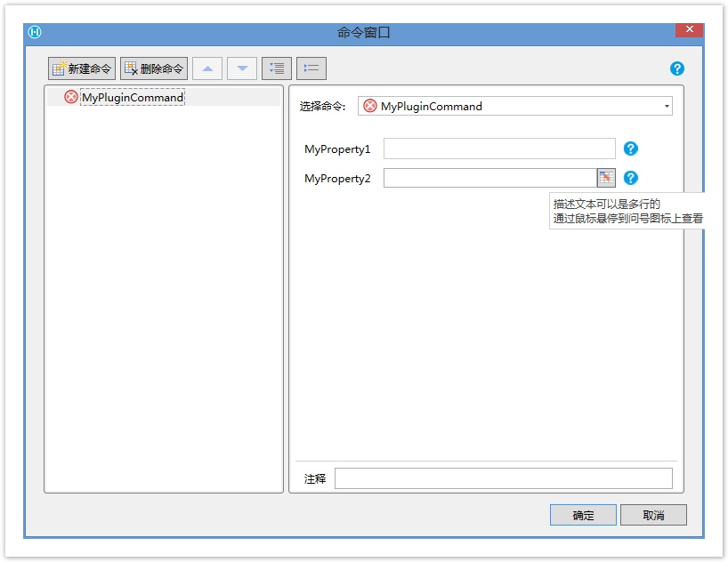Click the app logo in the title bar
The width and height of the screenshot is (728, 562).
point(36,33)
